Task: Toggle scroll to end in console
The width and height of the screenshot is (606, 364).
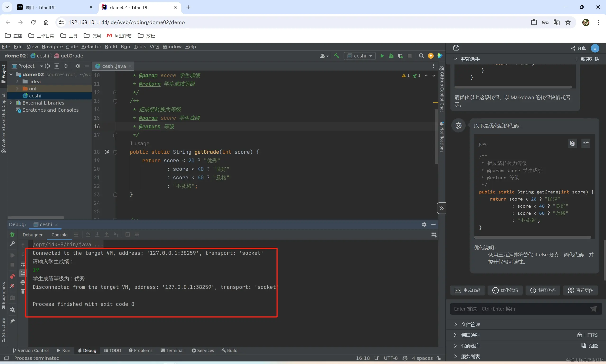Action: (23, 273)
